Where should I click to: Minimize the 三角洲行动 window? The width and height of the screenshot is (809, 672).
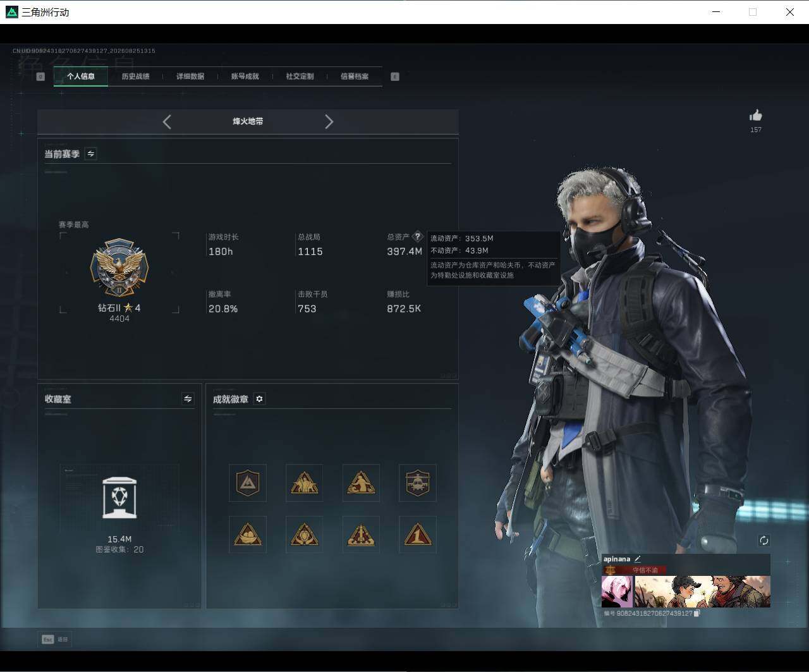tap(716, 12)
